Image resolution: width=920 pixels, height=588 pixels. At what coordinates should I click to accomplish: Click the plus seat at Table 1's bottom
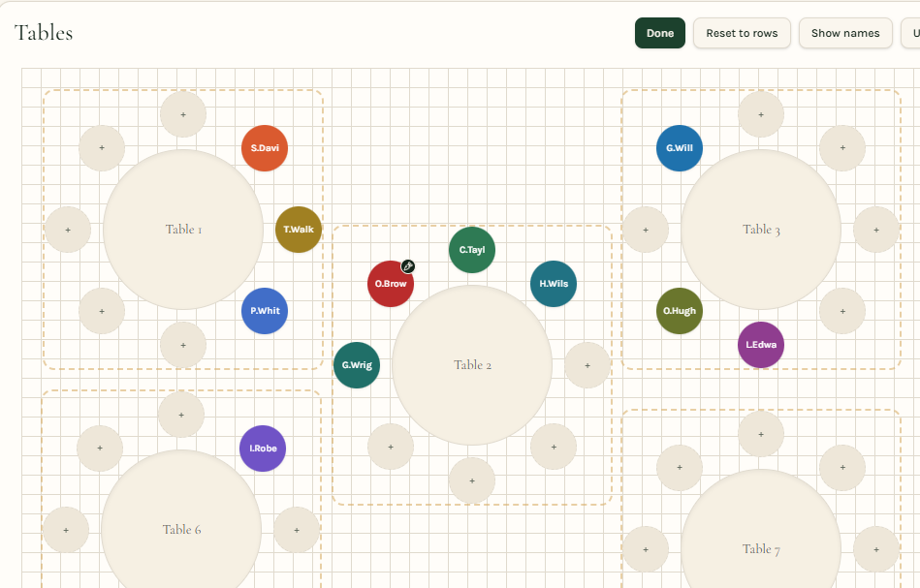(183, 345)
